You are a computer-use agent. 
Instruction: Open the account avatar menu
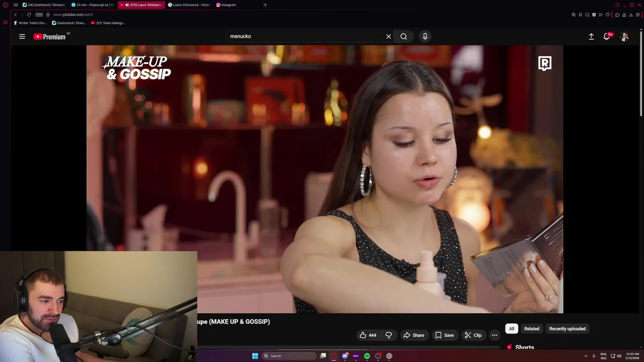[x=624, y=36]
